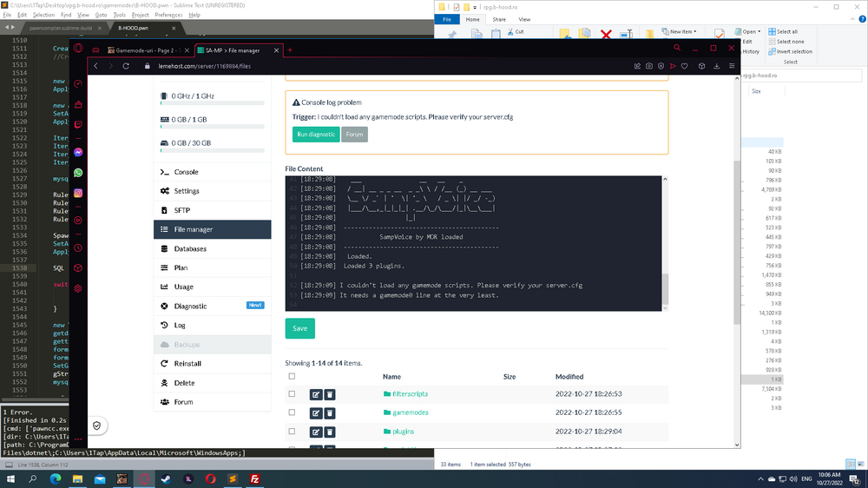Edit the filterscripts folder

tap(316, 394)
